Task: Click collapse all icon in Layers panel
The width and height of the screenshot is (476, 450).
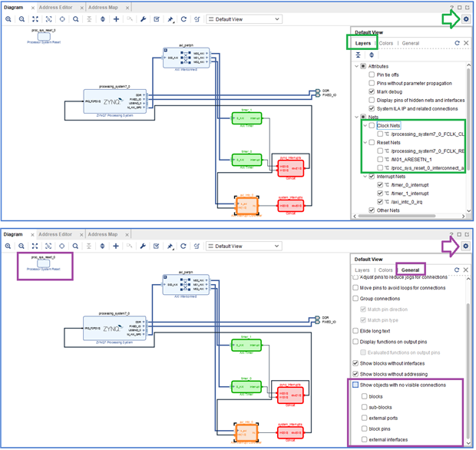Action: point(359,55)
